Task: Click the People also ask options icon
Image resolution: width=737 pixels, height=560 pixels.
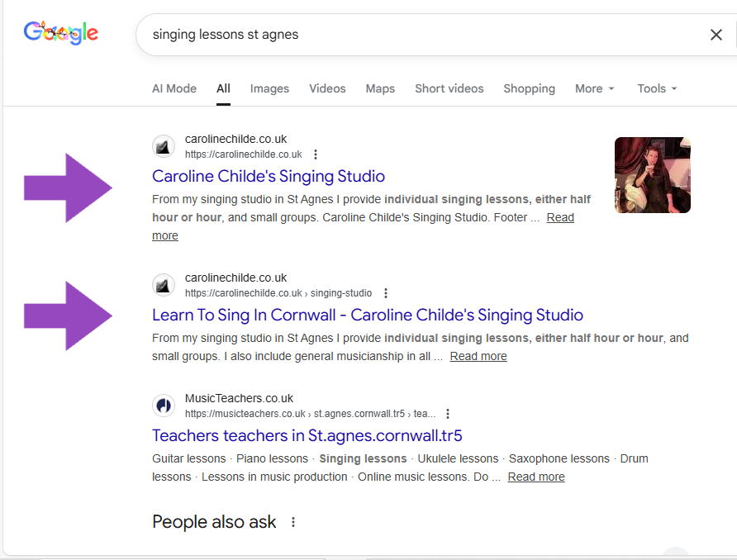Action: point(292,522)
